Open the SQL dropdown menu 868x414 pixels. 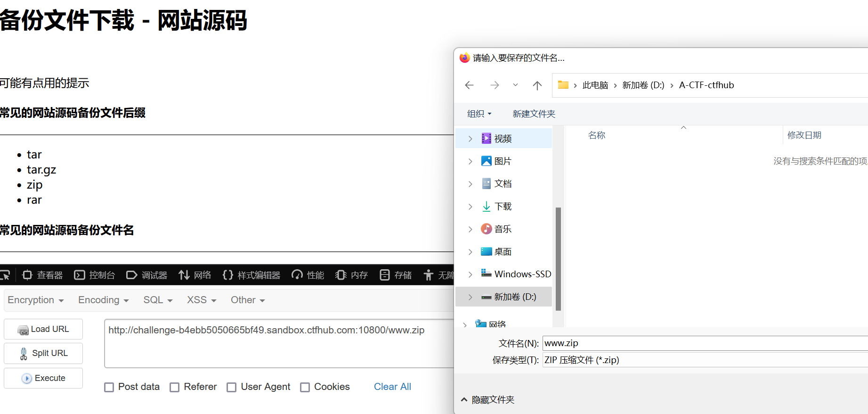pyautogui.click(x=158, y=300)
